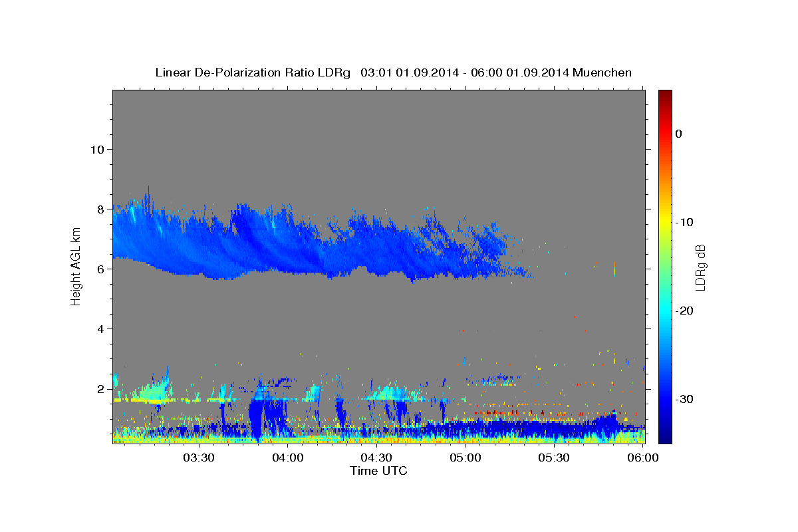Click the 'Height AGL km' axis label
The image size is (798, 532).
(x=76, y=266)
